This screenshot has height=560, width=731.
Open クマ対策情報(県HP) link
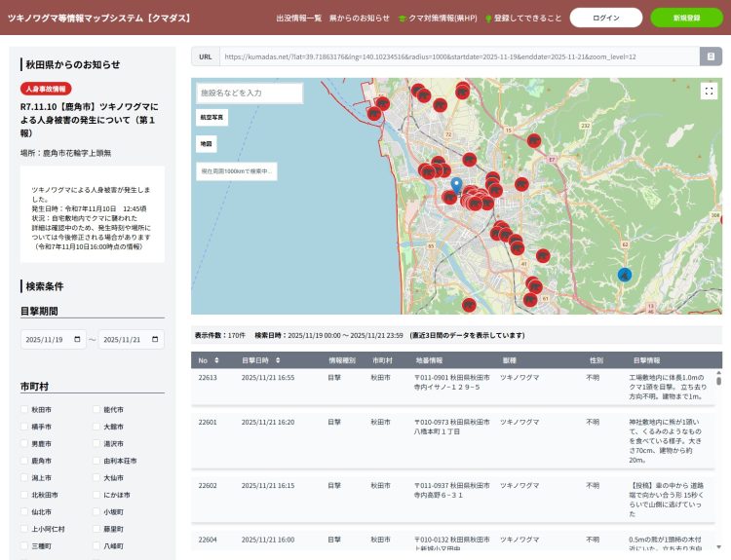point(442,19)
